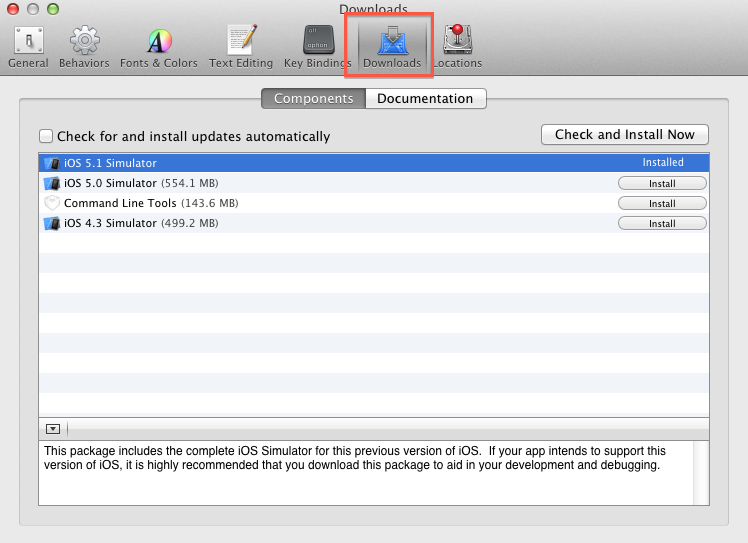This screenshot has width=748, height=543.
Task: Collapse the description pane disclosure button
Action: 53,429
